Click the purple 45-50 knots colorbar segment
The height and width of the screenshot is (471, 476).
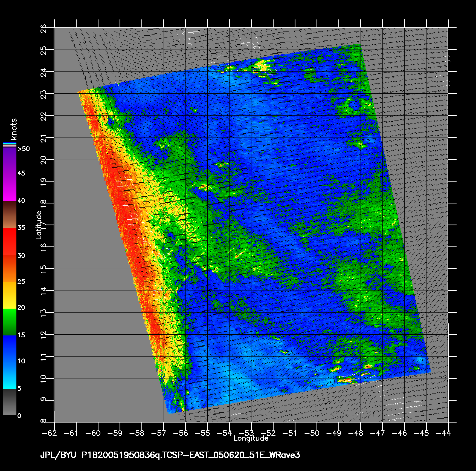[10, 161]
